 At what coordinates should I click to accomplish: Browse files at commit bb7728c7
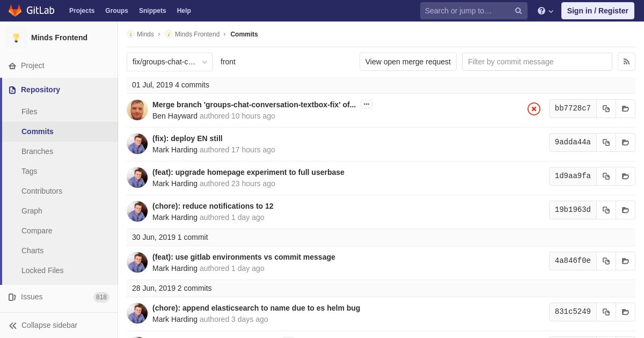[x=625, y=108]
